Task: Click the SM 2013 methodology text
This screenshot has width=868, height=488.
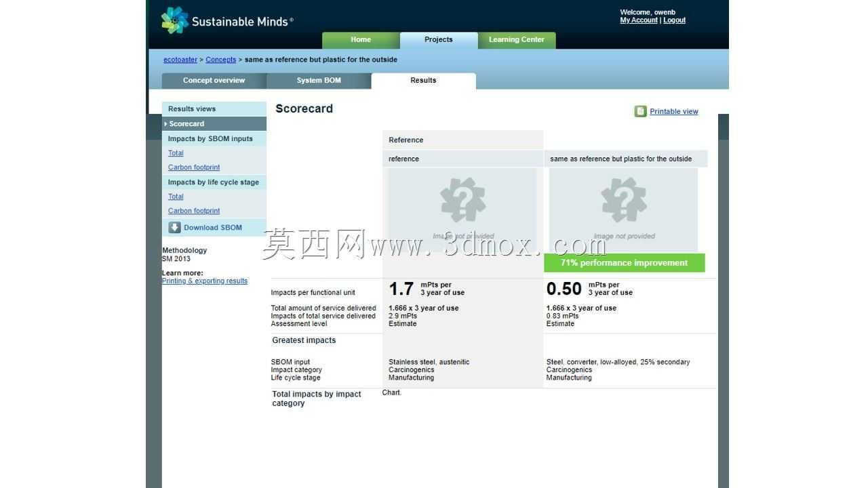Action: [176, 259]
